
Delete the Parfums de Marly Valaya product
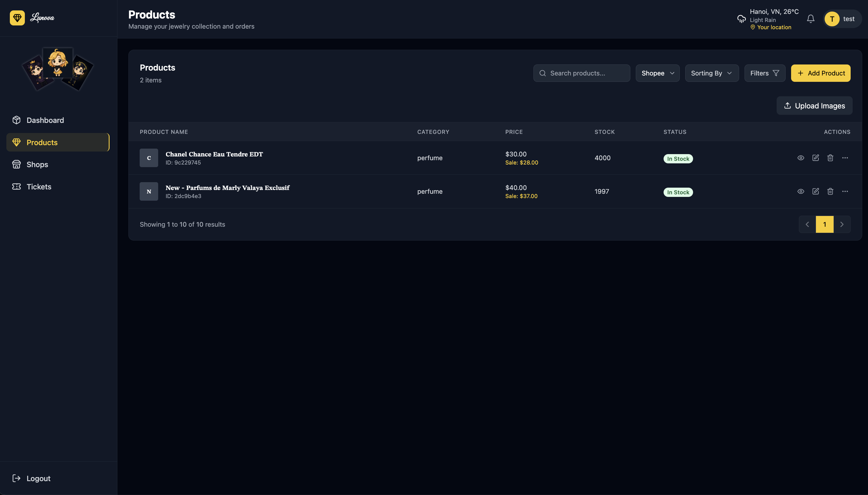(830, 191)
